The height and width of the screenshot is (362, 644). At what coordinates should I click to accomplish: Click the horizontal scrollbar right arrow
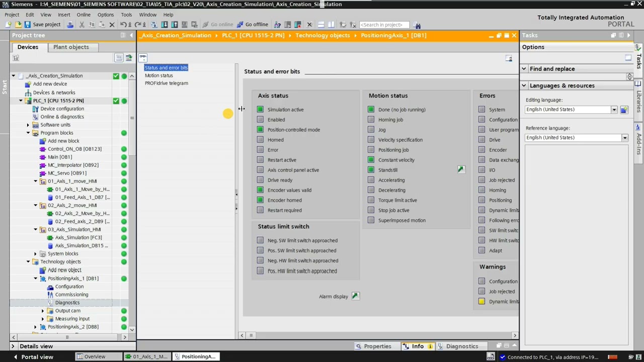coord(514,335)
